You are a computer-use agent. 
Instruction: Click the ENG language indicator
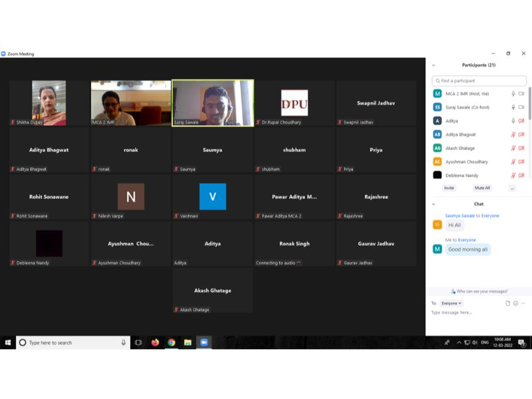tap(485, 342)
